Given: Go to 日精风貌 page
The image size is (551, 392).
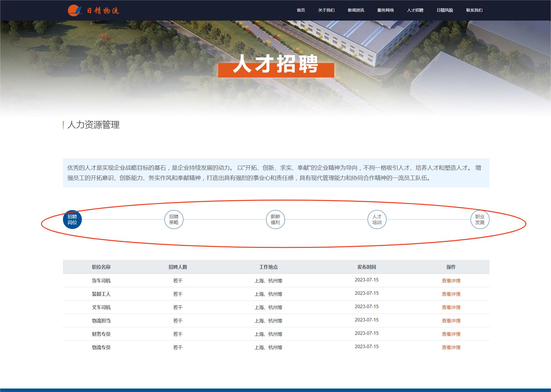Looking at the screenshot, I should [x=445, y=10].
